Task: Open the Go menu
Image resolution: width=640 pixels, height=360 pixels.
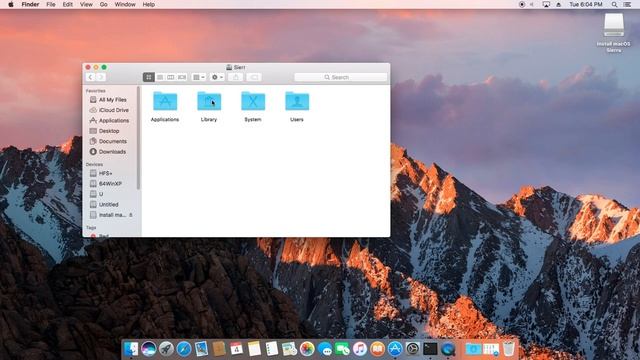Action: 104,4
